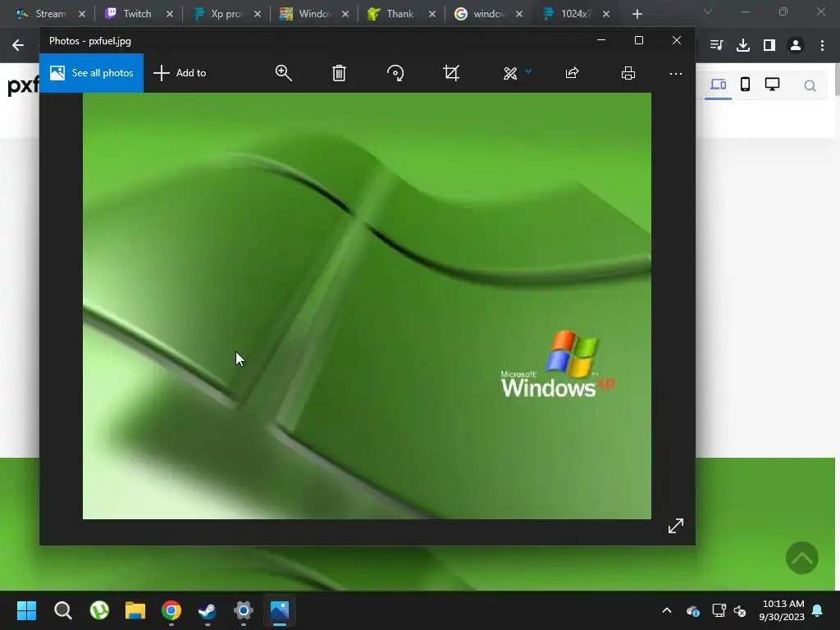This screenshot has height=630, width=840.
Task: Show hidden system tray icons chevron
Action: (667, 610)
